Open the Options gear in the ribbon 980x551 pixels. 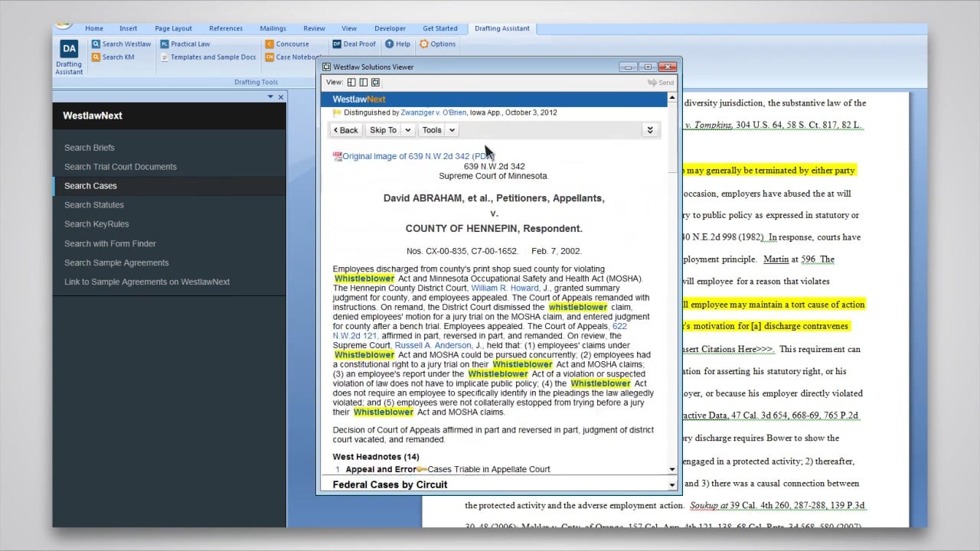[x=424, y=44]
